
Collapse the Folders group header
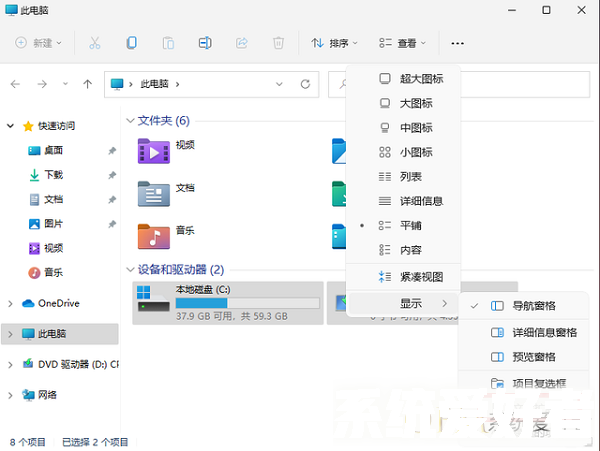pos(130,121)
